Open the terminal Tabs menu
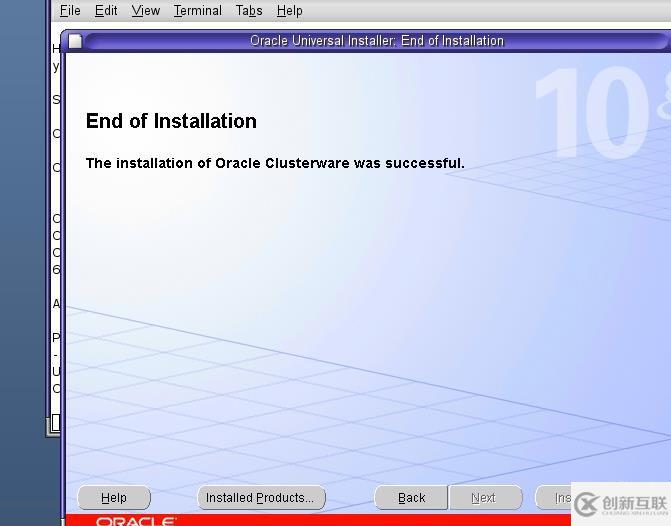The height and width of the screenshot is (526, 671). [x=249, y=10]
